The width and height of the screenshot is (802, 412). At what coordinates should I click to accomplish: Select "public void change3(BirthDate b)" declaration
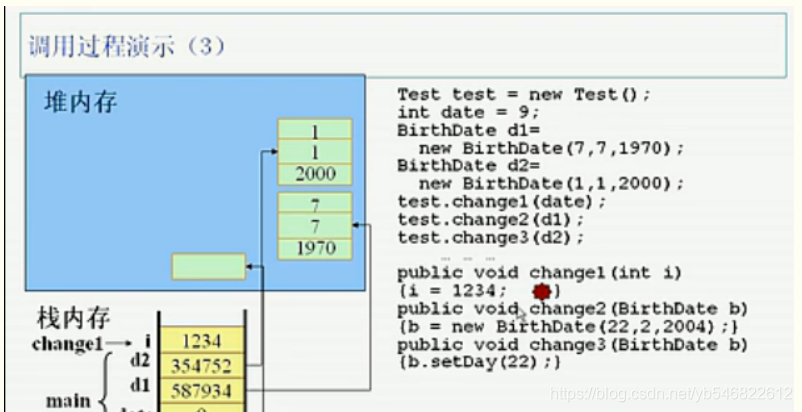click(572, 345)
